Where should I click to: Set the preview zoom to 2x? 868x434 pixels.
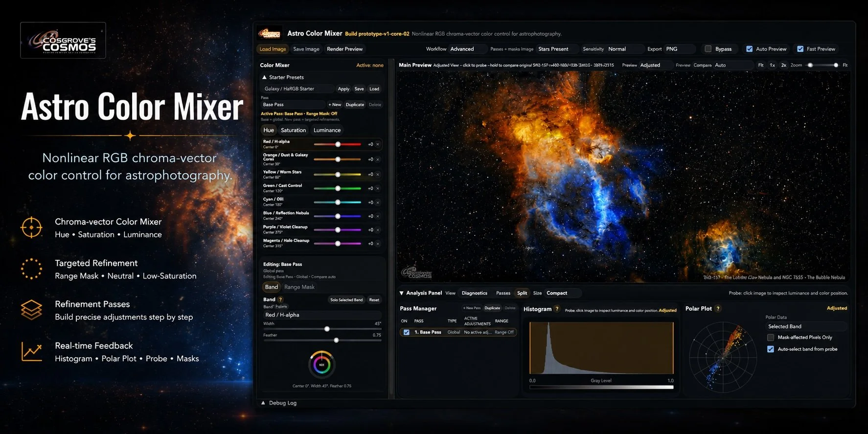(x=784, y=65)
